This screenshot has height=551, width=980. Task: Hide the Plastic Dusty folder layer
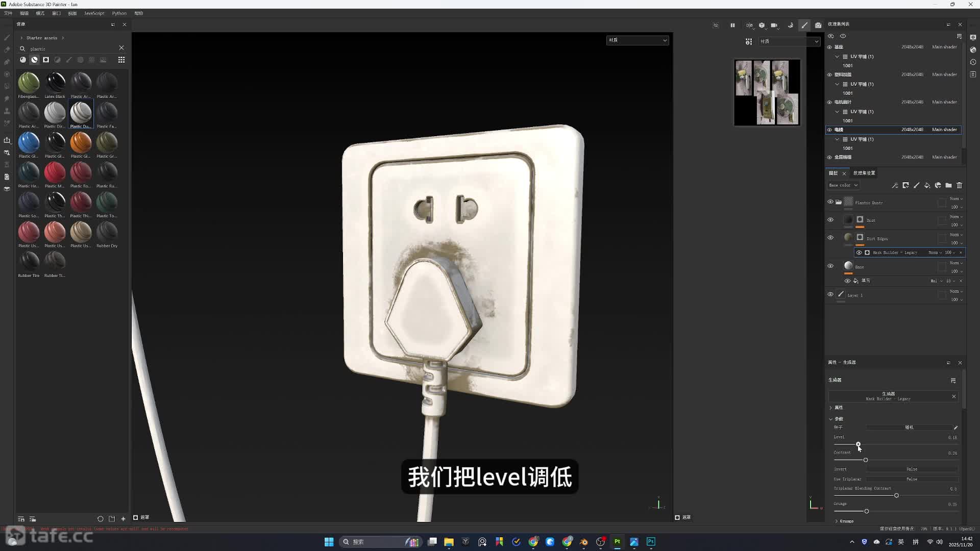coord(830,202)
